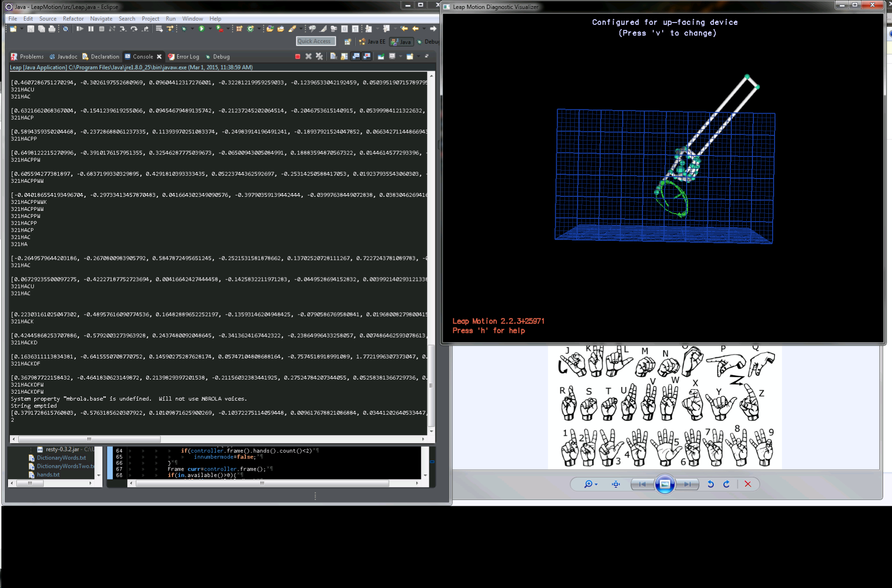This screenshot has width=892, height=588.
Task: Click the Open Task icon in toolbar
Action: (281, 29)
